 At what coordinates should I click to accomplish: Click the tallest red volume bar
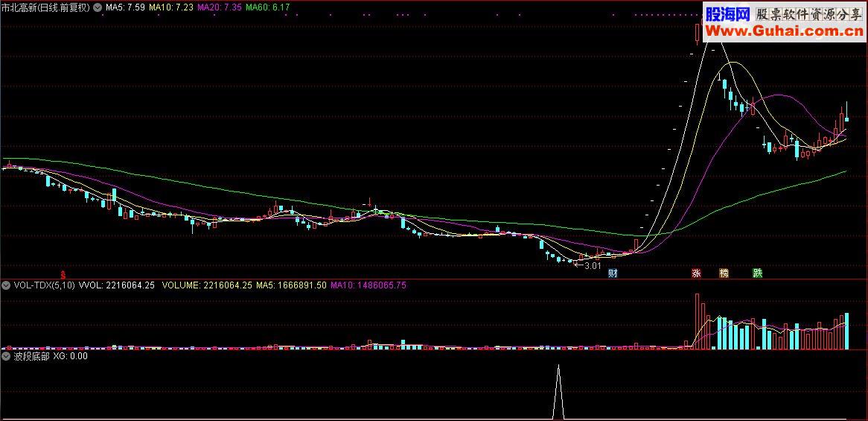pos(698,321)
